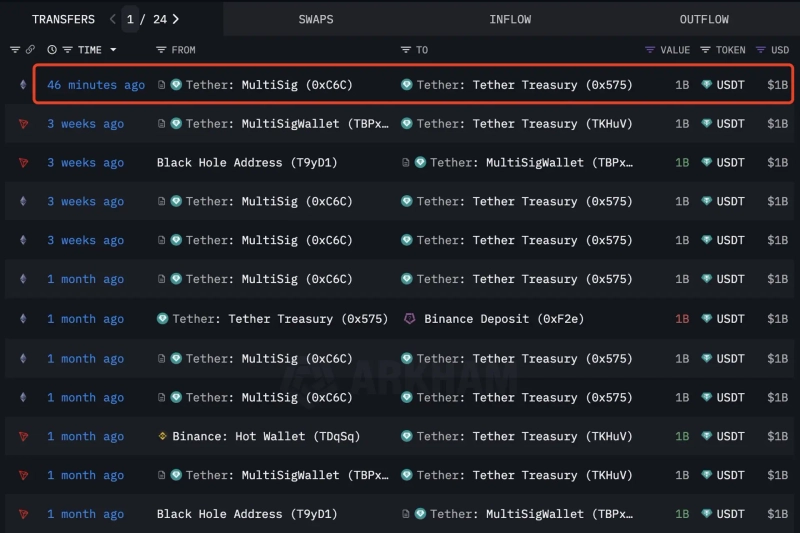Screen dimensions: 800x533
Task: Switch to the OUTFLOW tab
Action: (704, 19)
